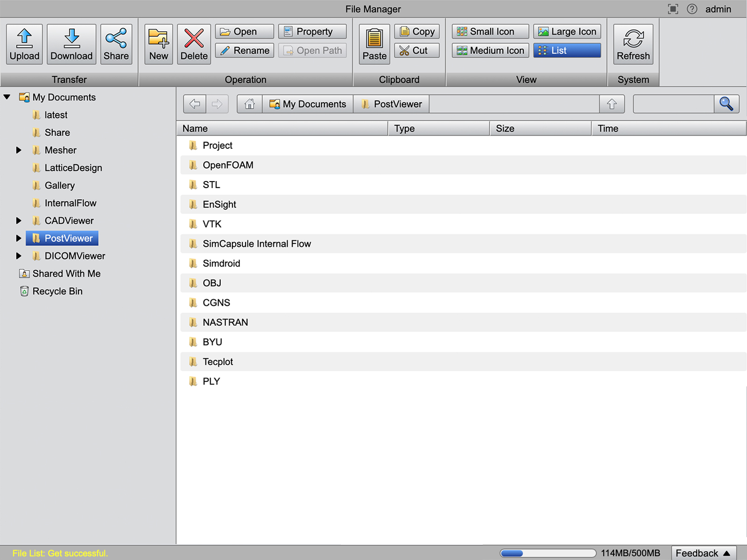
Task: Click the Open button
Action: tap(245, 31)
